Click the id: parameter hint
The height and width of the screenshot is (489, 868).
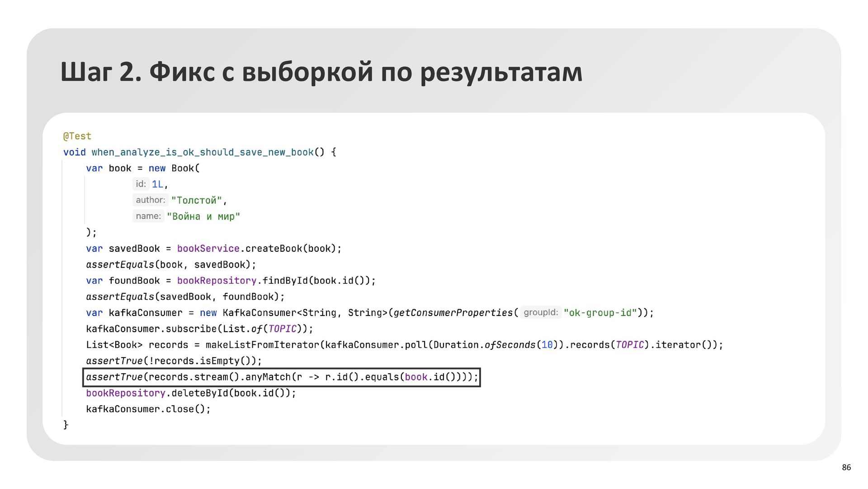coord(141,184)
